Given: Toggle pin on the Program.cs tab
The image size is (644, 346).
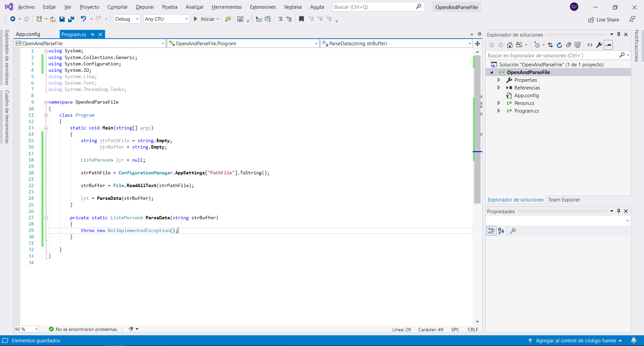Looking at the screenshot, I should (93, 35).
